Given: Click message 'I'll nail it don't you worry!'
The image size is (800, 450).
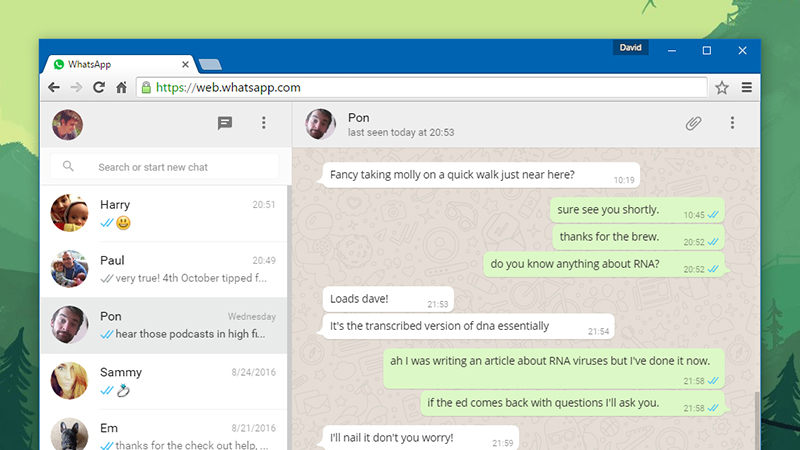Looking at the screenshot, I should (x=421, y=438).
